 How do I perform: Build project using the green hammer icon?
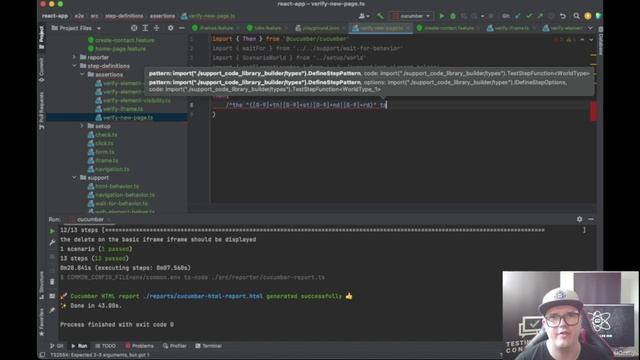pyautogui.click(x=380, y=16)
